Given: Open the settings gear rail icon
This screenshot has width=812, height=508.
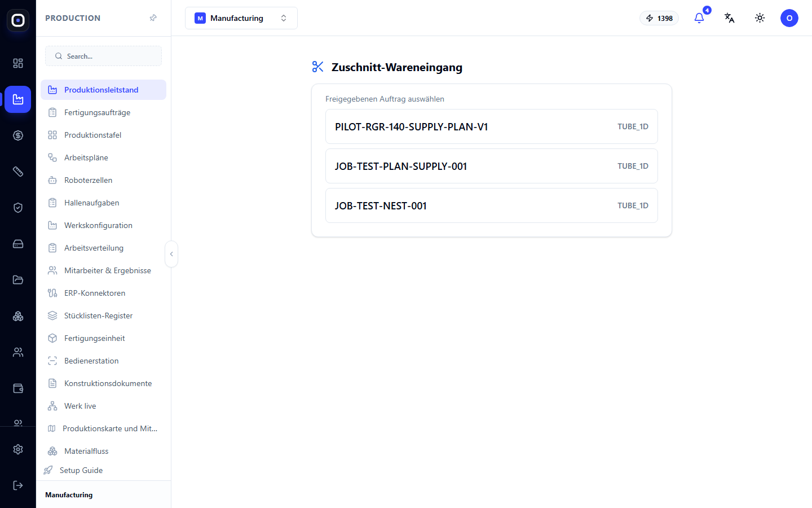Looking at the screenshot, I should point(18,449).
